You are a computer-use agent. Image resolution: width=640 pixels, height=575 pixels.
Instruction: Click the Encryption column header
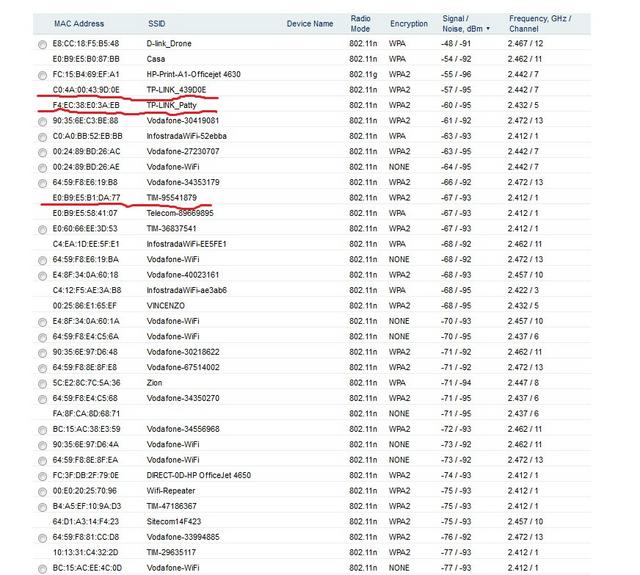(x=409, y=24)
